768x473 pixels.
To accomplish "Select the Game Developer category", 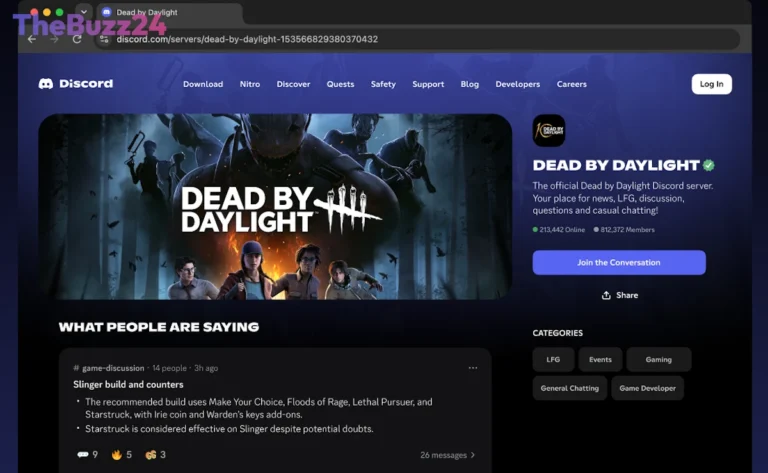I will tap(648, 388).
